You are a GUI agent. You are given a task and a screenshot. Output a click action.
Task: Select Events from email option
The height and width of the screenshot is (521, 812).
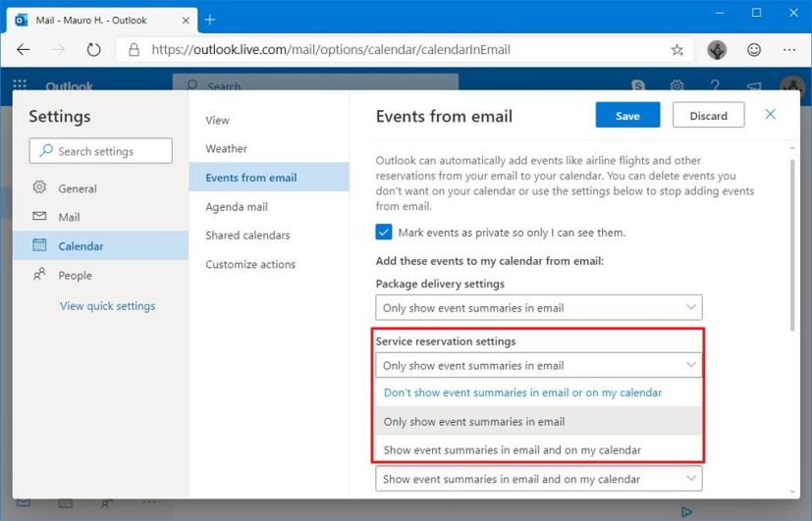(x=269, y=177)
